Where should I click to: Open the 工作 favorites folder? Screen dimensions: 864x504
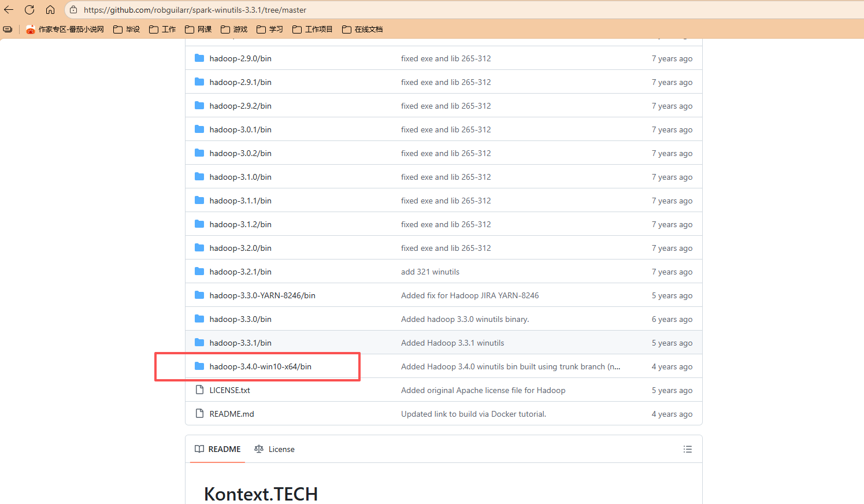[x=162, y=29]
